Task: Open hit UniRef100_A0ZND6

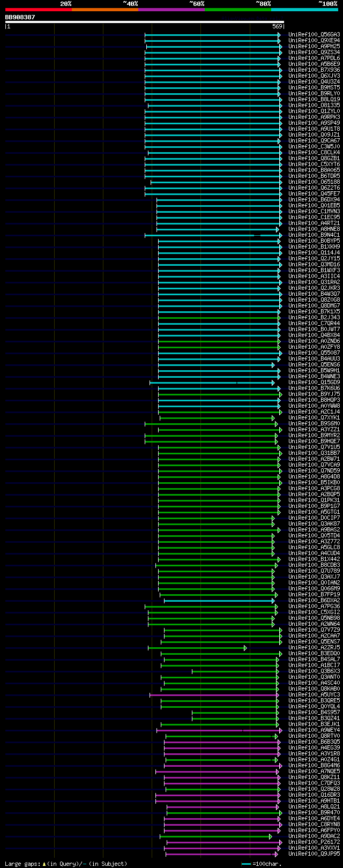Action: click(314, 341)
